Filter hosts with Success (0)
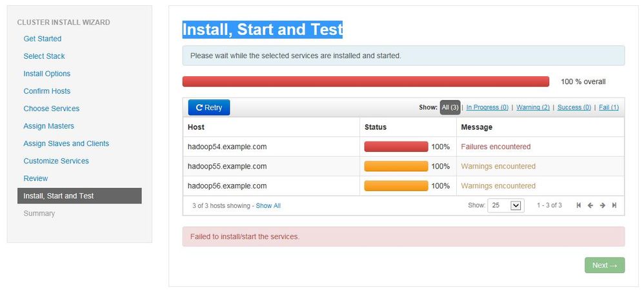The width and height of the screenshot is (644, 290). [x=574, y=107]
